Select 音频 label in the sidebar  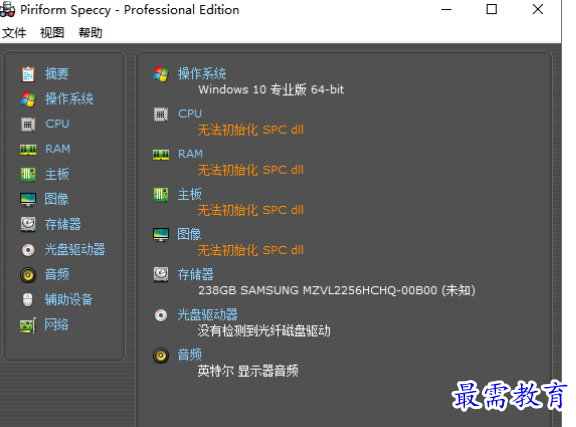point(57,274)
